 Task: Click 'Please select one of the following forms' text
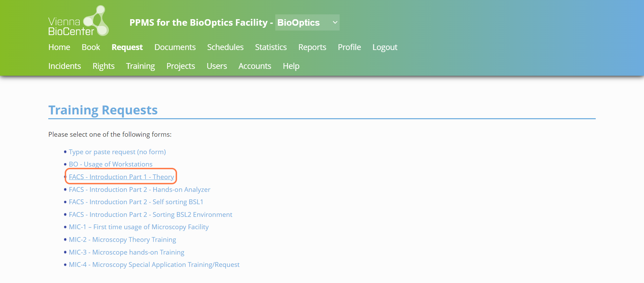click(x=110, y=134)
